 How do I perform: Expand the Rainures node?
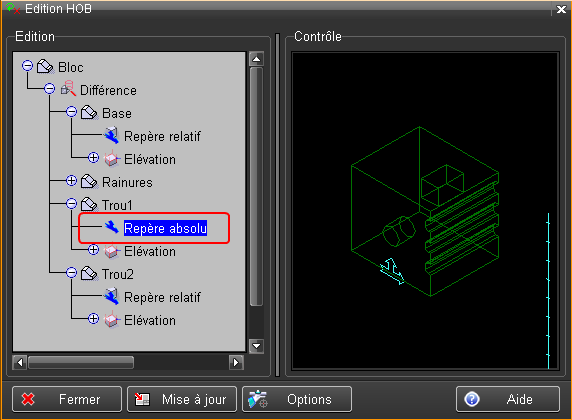72,181
